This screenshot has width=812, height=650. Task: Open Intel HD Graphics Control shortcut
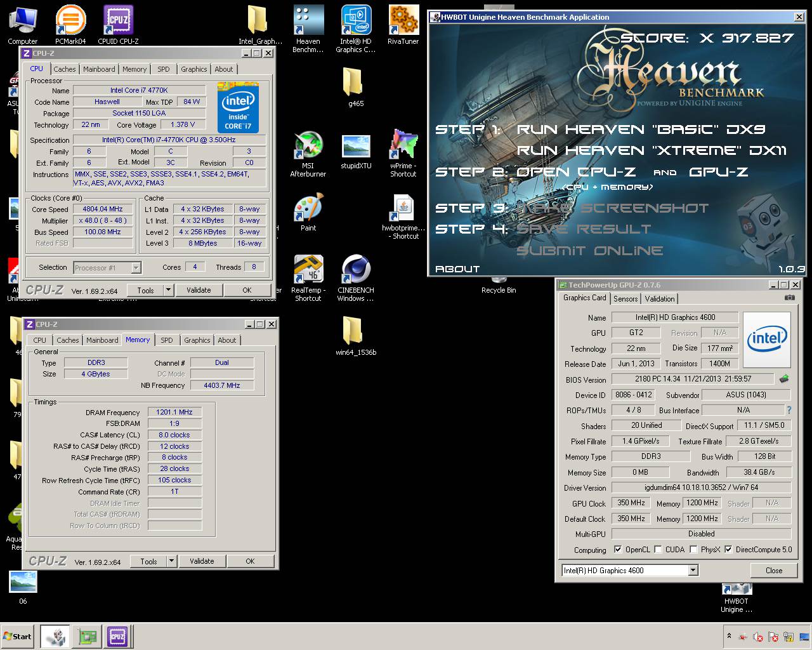pyautogui.click(x=356, y=29)
